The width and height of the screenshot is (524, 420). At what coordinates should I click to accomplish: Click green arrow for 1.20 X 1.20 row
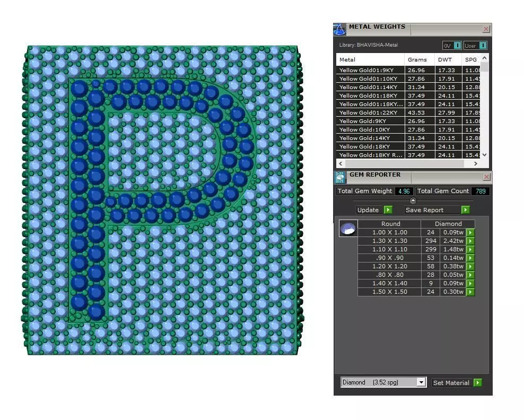[x=470, y=267]
